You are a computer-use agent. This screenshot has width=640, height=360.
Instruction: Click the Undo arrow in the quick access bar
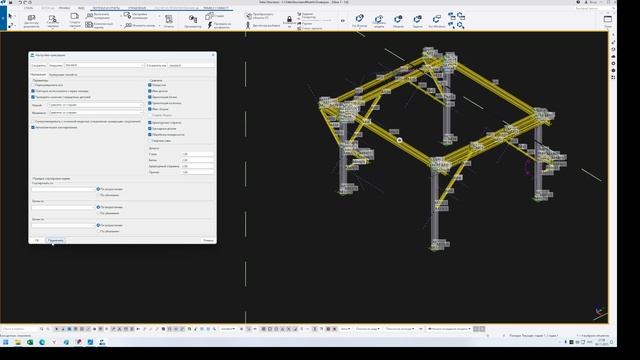tap(20, 2)
